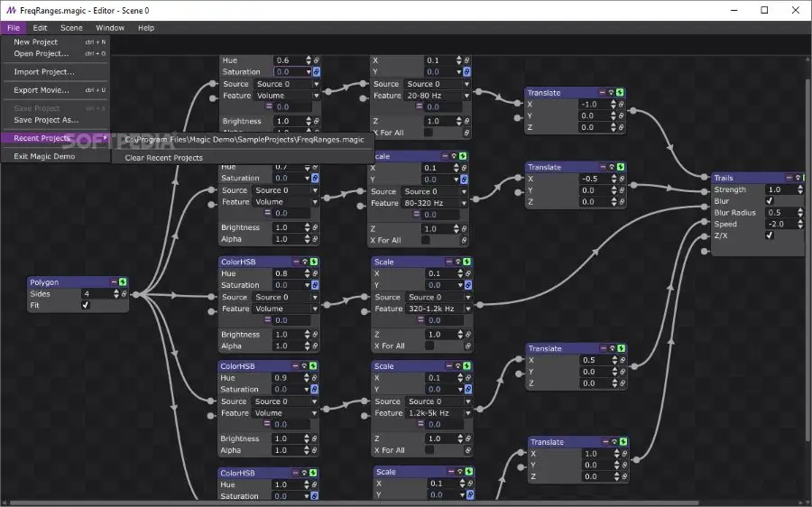Viewport: 812px width, 507px height.
Task: Toggle the Blur checkbox in Trails node
Action: 770,201
